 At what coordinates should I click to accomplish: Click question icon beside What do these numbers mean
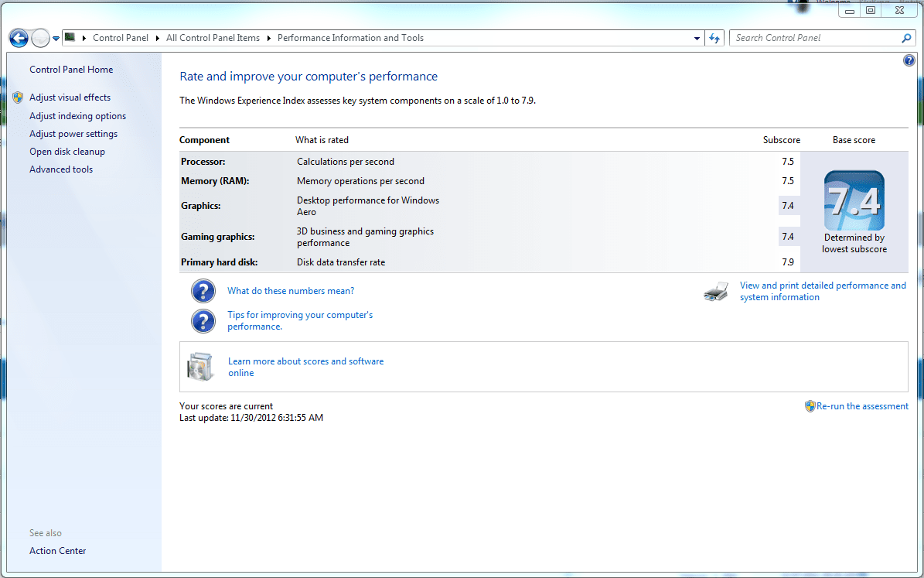tap(203, 291)
